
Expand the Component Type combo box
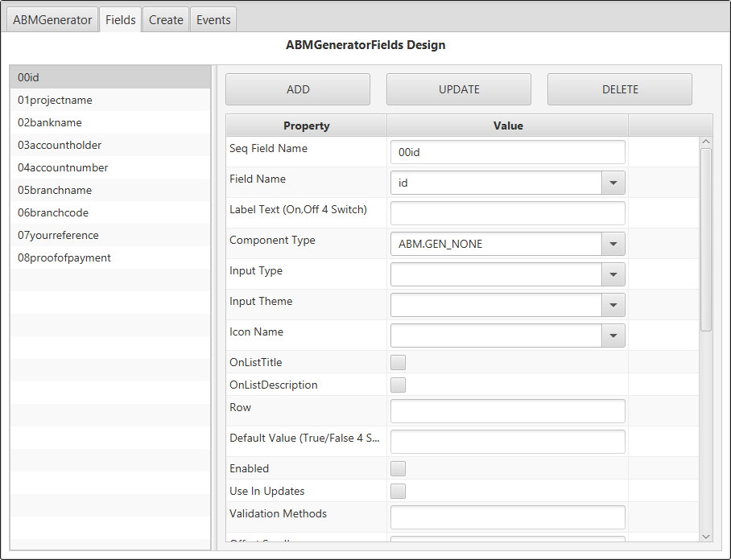613,244
